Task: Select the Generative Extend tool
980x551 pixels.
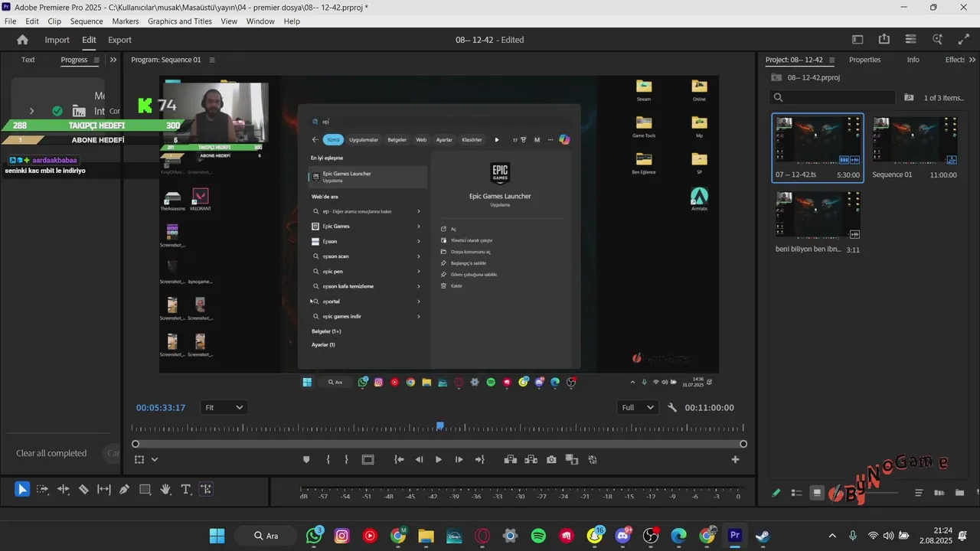Action: coord(206,489)
